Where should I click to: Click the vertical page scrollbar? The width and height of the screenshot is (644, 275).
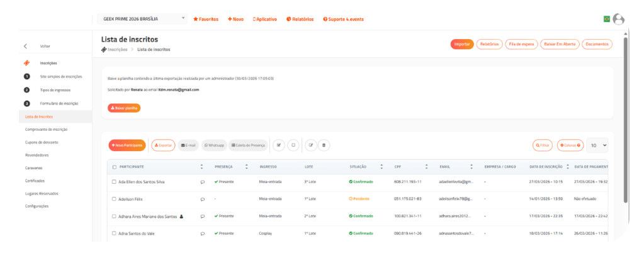click(624, 120)
